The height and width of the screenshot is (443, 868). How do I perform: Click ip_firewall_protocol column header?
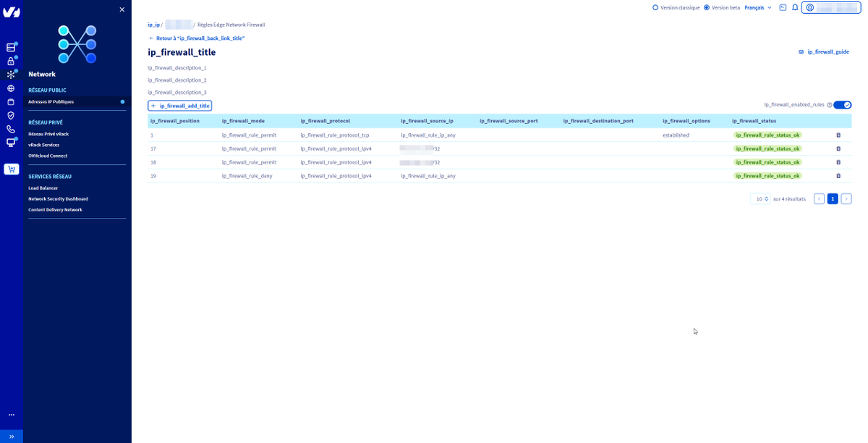[x=325, y=121]
